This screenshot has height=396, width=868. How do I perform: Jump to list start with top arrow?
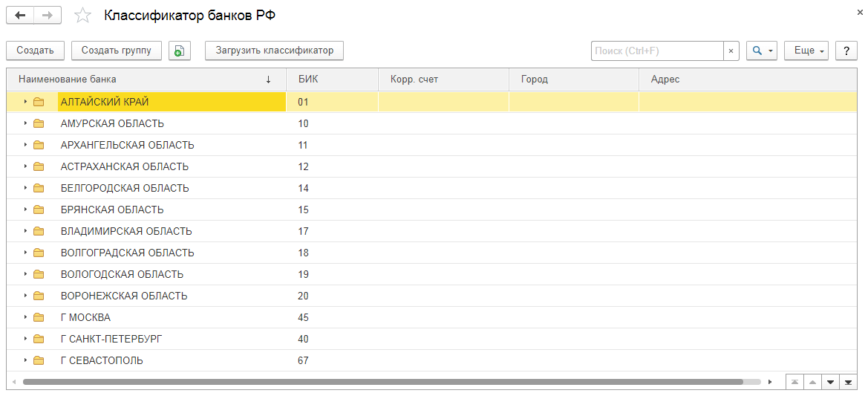tap(794, 382)
